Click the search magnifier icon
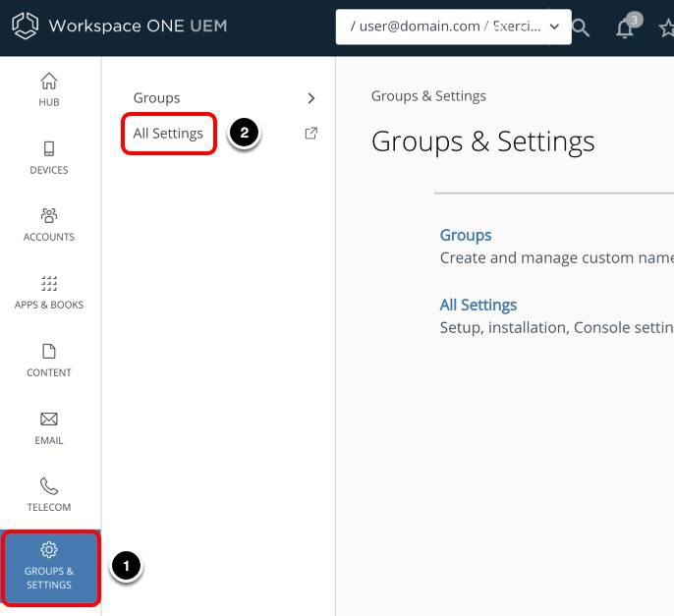674x616 pixels. [581, 28]
